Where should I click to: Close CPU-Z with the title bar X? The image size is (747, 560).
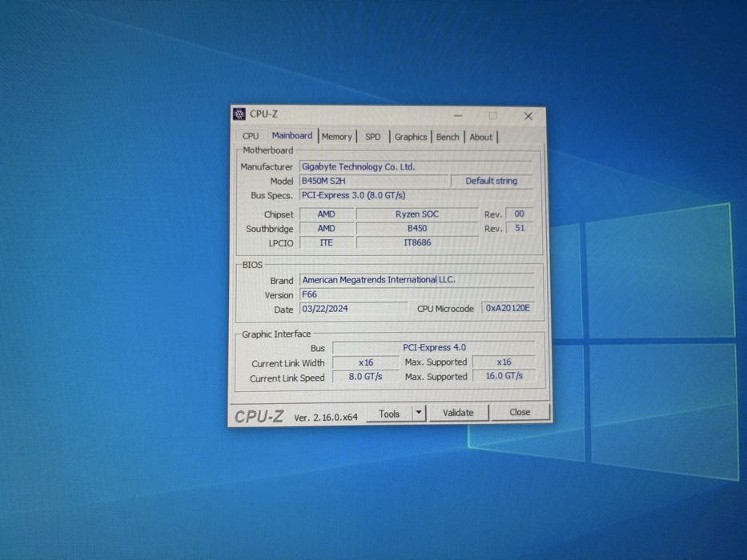click(x=528, y=116)
